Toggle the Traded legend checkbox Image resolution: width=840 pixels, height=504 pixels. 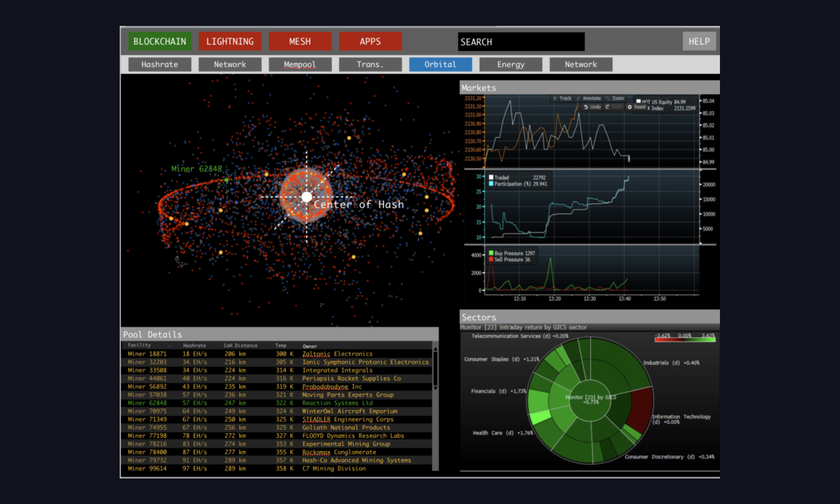point(491,177)
